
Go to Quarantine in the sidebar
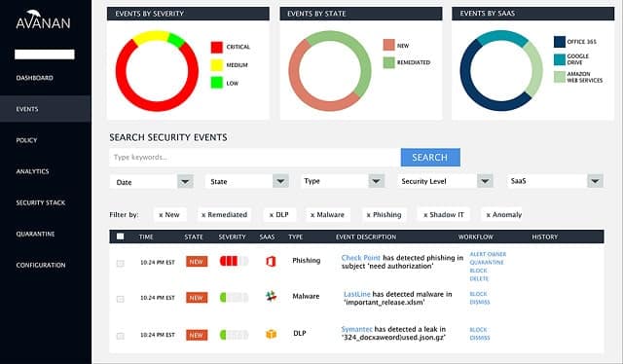click(35, 234)
